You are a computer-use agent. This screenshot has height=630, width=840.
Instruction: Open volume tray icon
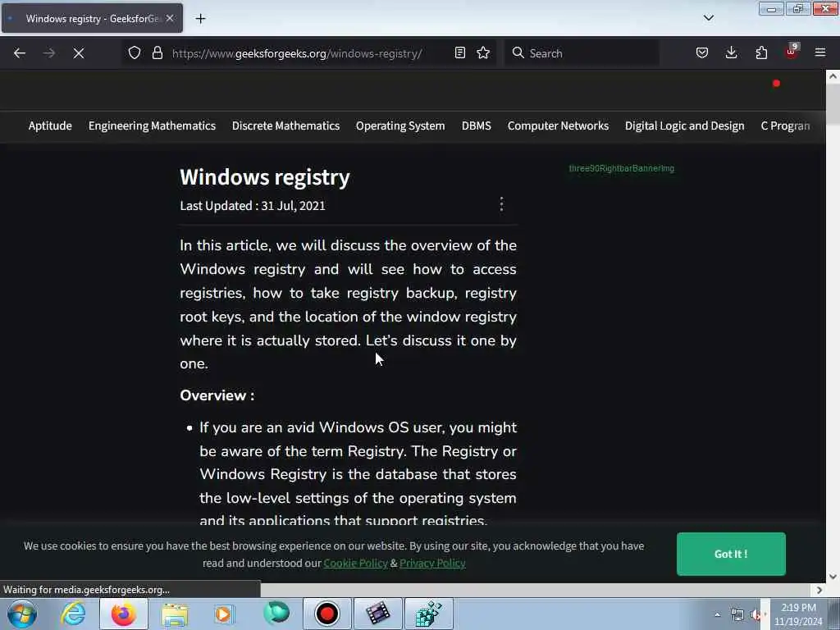point(757,614)
